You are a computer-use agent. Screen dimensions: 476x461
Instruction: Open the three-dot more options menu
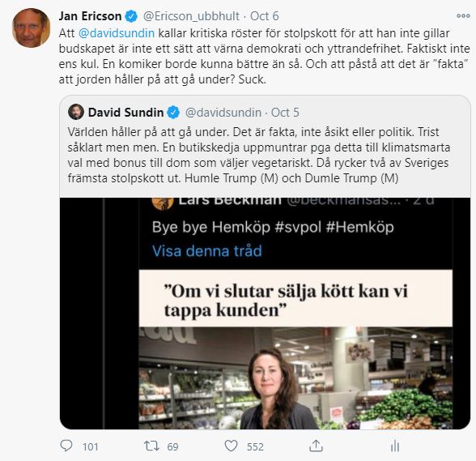click(x=463, y=16)
